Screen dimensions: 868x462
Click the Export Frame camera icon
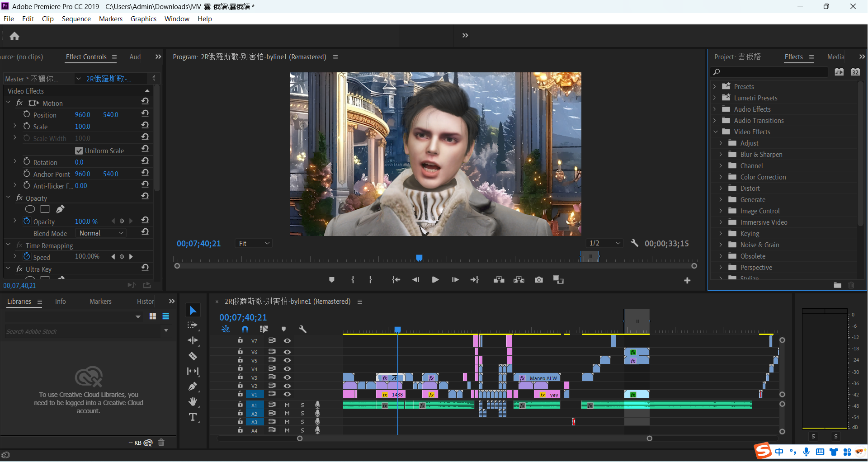point(538,280)
